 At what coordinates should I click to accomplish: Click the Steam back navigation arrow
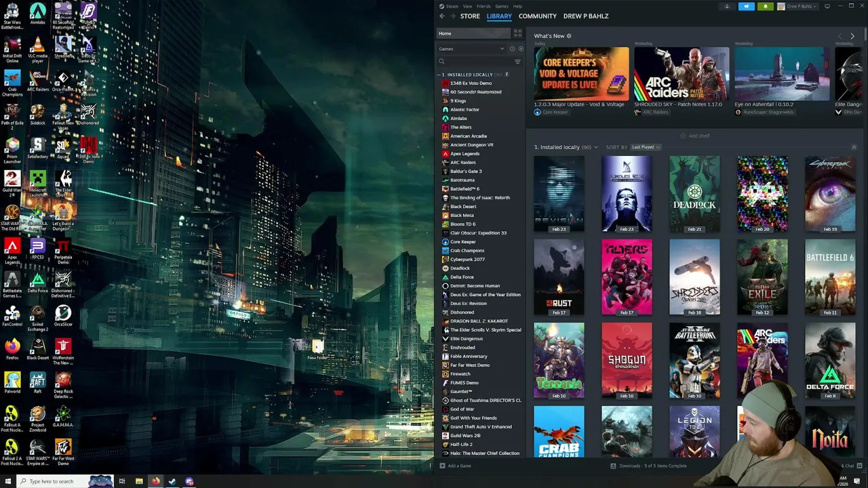coord(442,16)
